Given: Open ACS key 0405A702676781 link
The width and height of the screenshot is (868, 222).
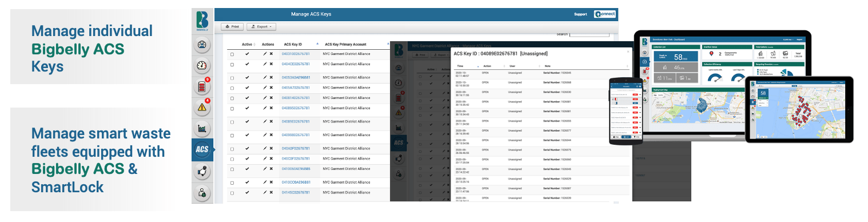Looking at the screenshot, I should [296, 88].
